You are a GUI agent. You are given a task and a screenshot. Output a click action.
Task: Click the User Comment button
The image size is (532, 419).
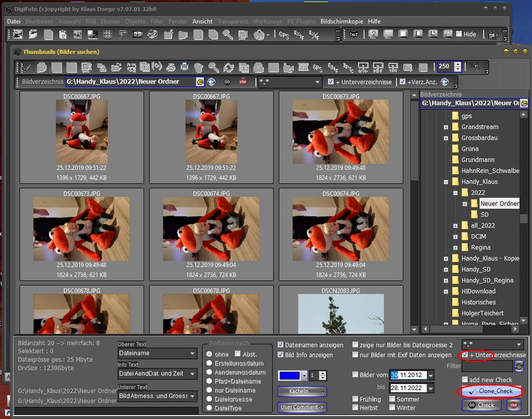(302, 407)
